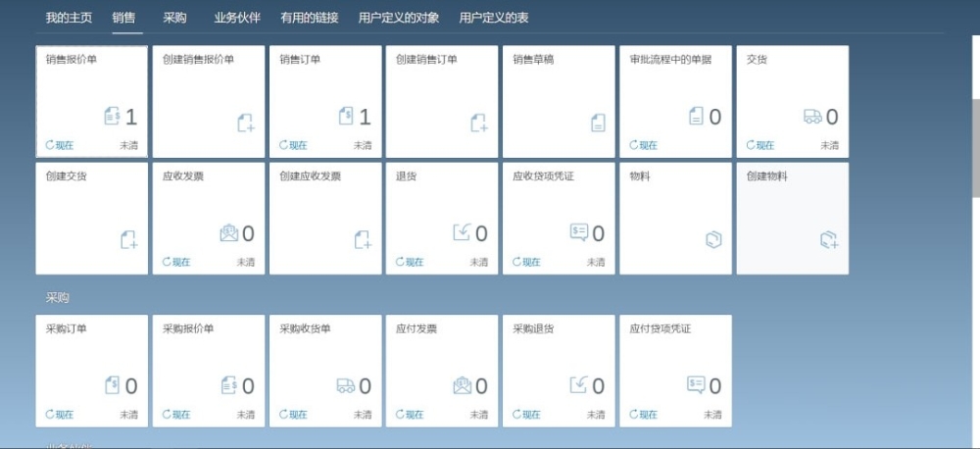980x449 pixels.
Task: Click the 创建销售报价单 new document icon
Action: pyautogui.click(x=245, y=123)
